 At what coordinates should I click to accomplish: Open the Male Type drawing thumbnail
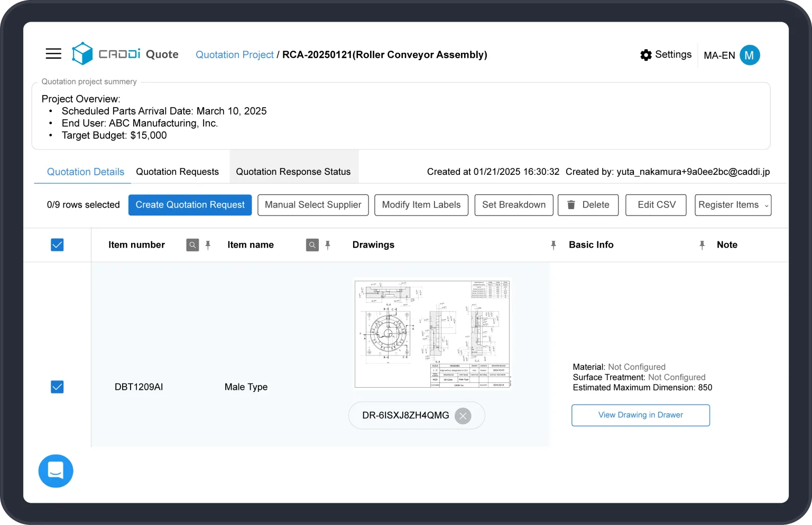(x=432, y=334)
